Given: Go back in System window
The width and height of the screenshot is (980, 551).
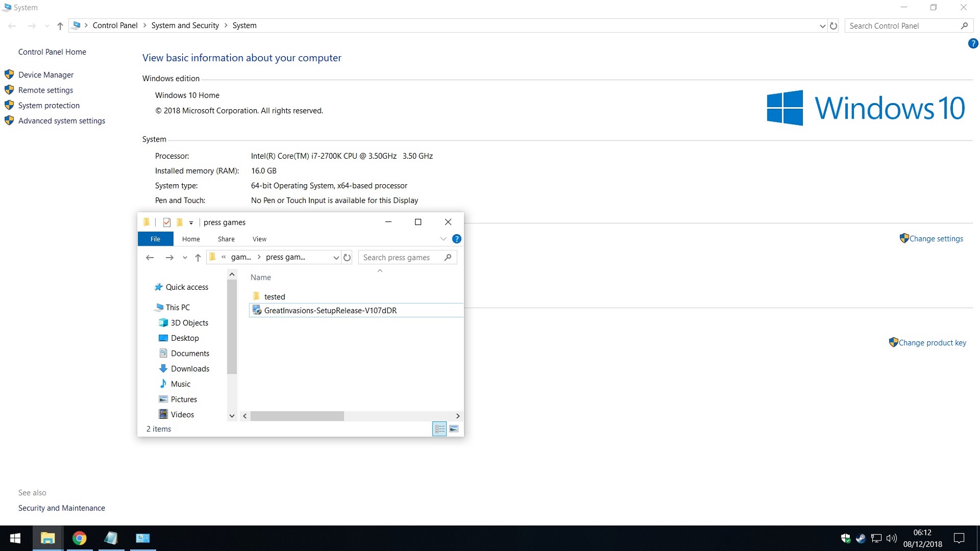Looking at the screenshot, I should (x=12, y=25).
